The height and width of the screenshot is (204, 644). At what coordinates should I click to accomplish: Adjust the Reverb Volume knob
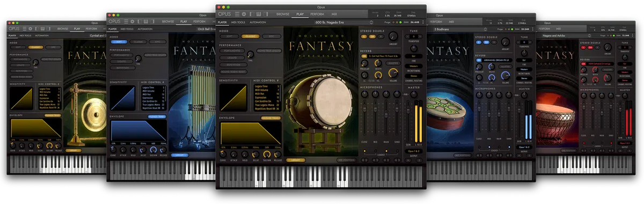(393, 73)
